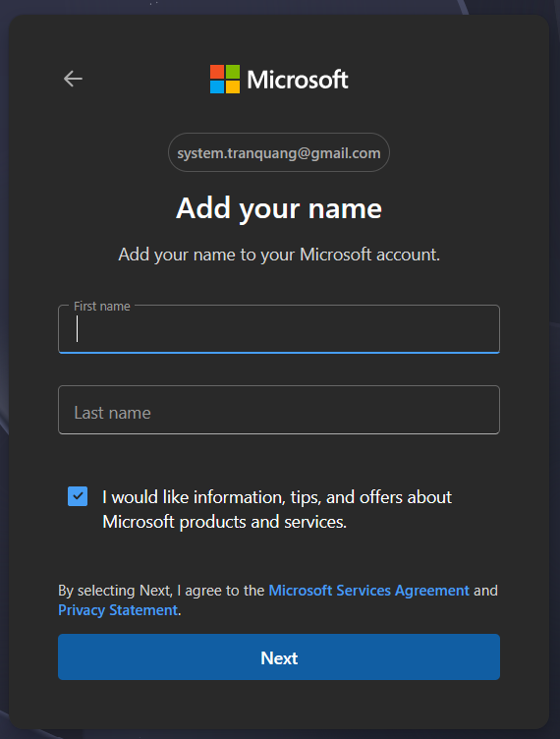Focus the First name input field
Screen dimensions: 560x739
(279, 329)
